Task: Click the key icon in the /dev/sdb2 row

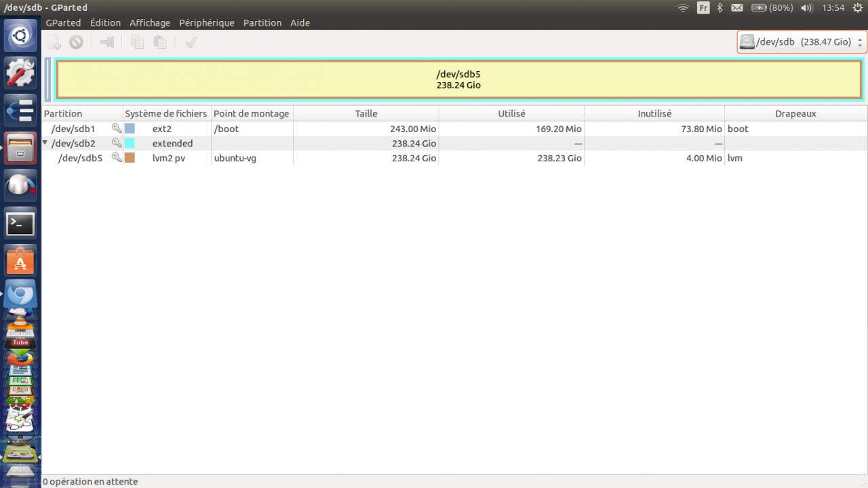Action: coord(117,143)
